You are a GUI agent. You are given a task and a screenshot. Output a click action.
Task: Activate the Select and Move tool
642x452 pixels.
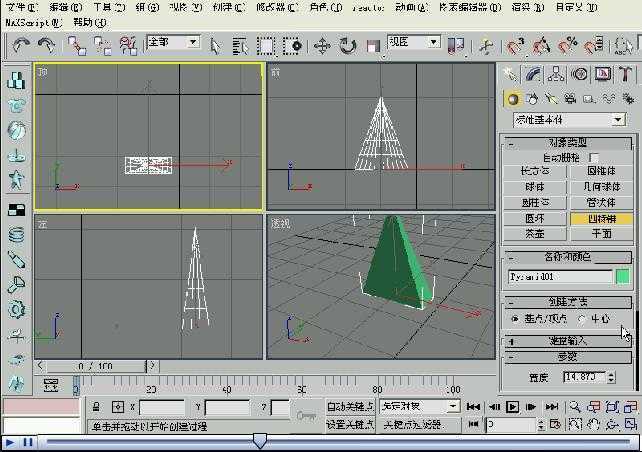click(322, 46)
